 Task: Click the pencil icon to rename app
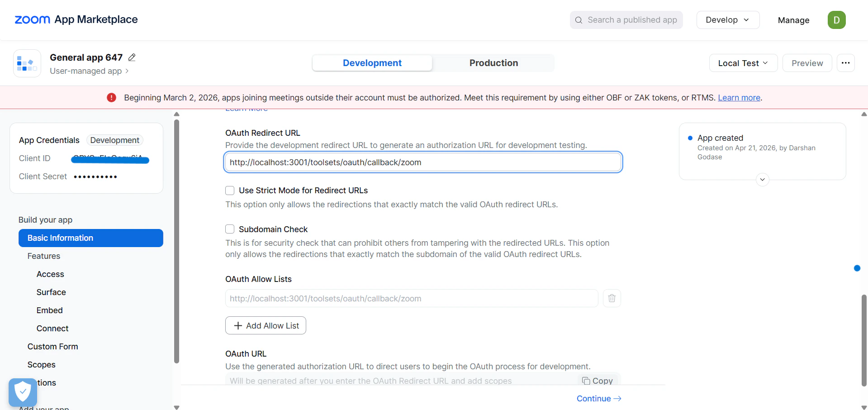point(132,57)
